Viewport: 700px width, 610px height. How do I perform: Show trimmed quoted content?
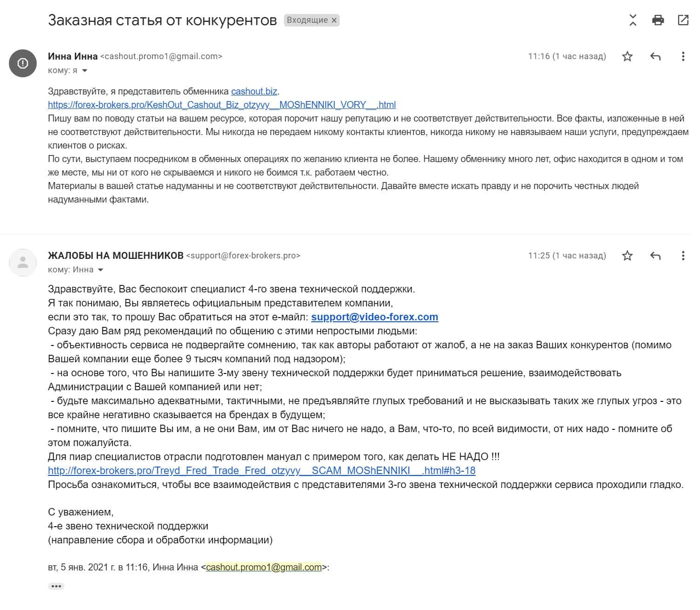(x=56, y=586)
